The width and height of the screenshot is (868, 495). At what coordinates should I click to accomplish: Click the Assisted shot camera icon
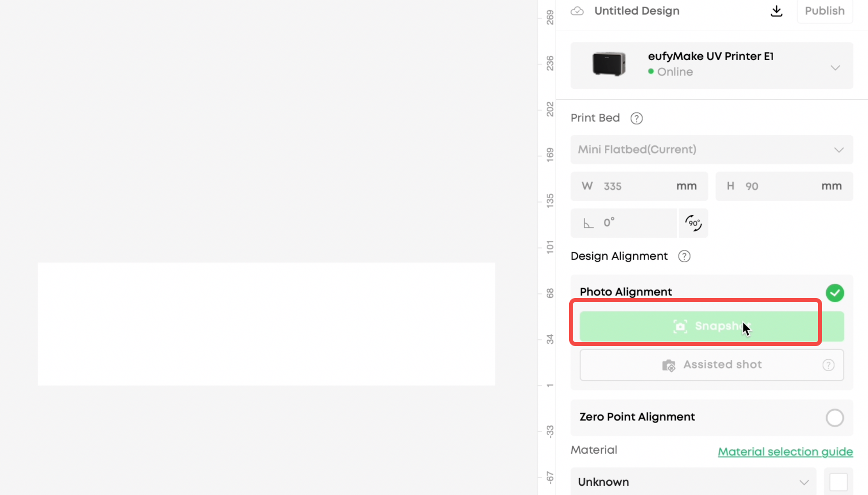pyautogui.click(x=669, y=365)
